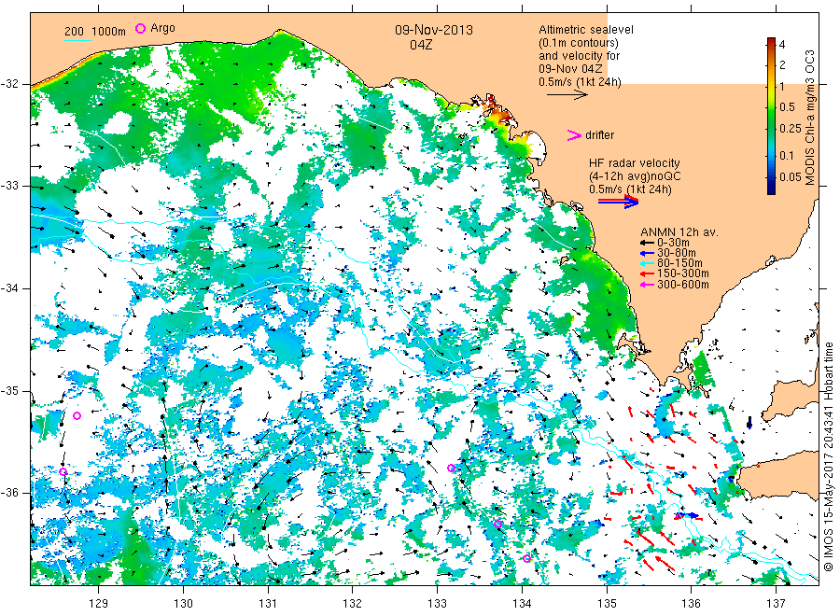Click the '133' longitude axis label
The image size is (840, 616).
pos(437,604)
